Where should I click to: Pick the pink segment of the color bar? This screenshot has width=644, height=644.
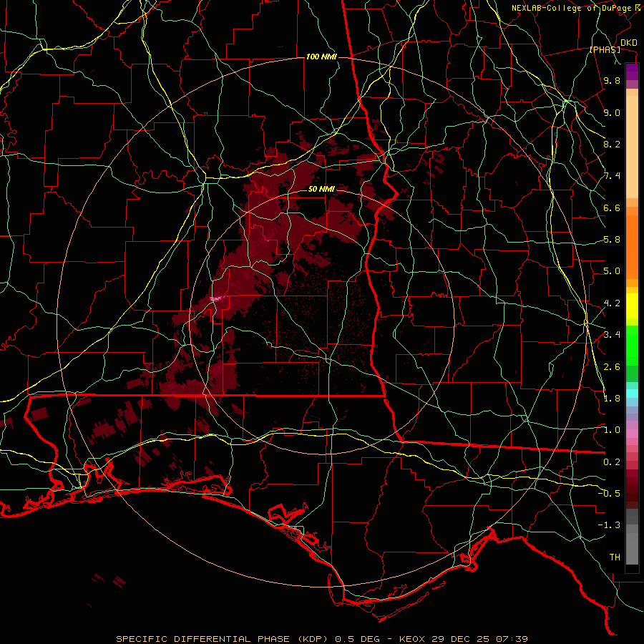(632, 434)
